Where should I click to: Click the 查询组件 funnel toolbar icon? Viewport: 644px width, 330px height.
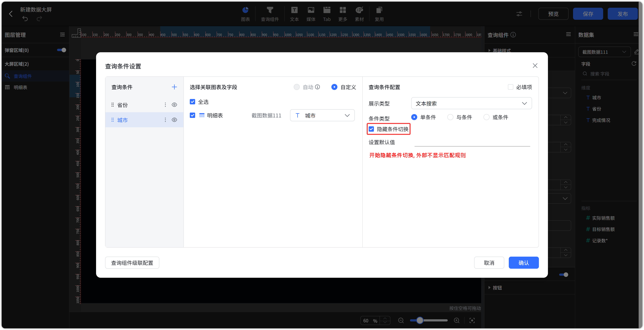point(270,14)
